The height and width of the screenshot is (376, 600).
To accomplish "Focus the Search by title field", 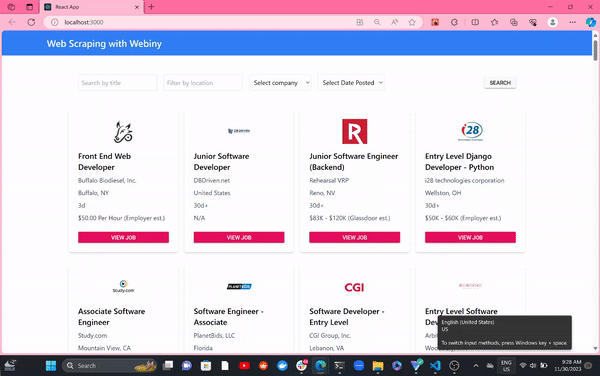I will pos(117,83).
